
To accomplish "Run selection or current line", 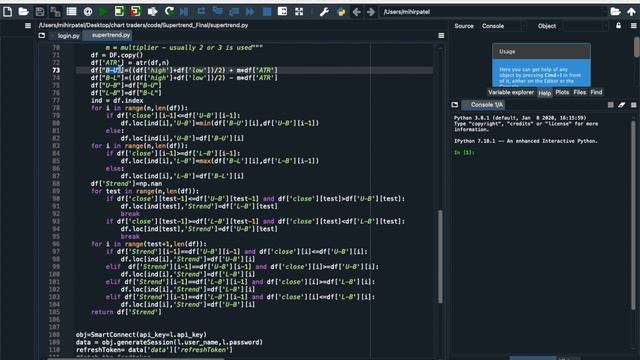I will (x=152, y=12).
